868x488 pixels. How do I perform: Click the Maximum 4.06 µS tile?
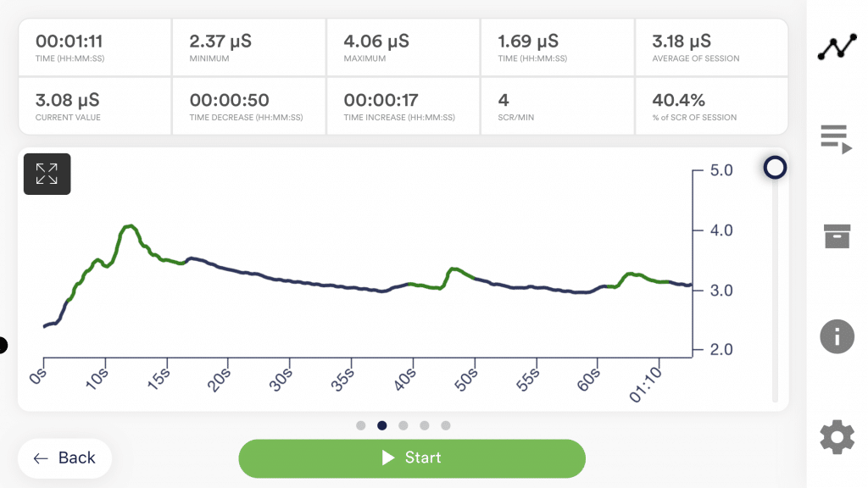403,47
